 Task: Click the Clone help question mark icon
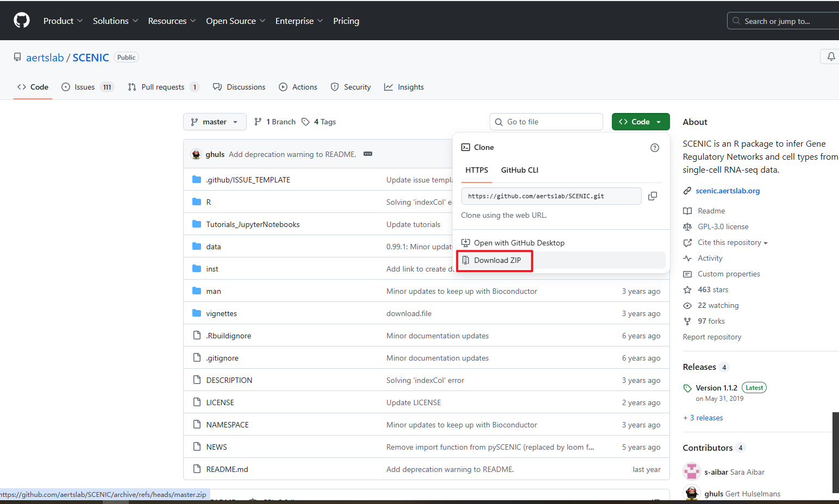pyautogui.click(x=655, y=148)
